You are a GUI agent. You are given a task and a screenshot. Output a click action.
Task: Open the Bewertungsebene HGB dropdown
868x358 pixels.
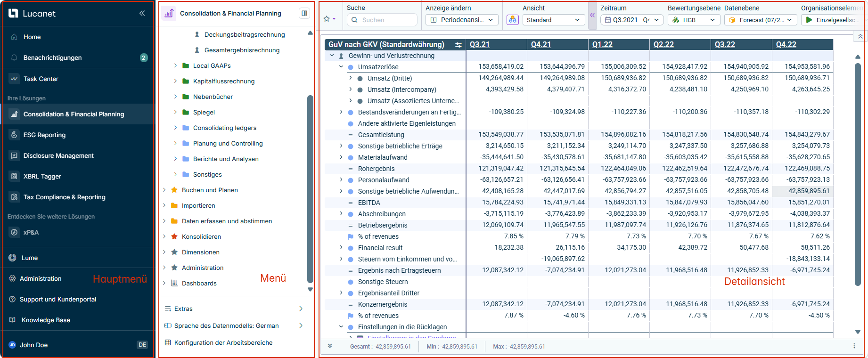point(694,20)
